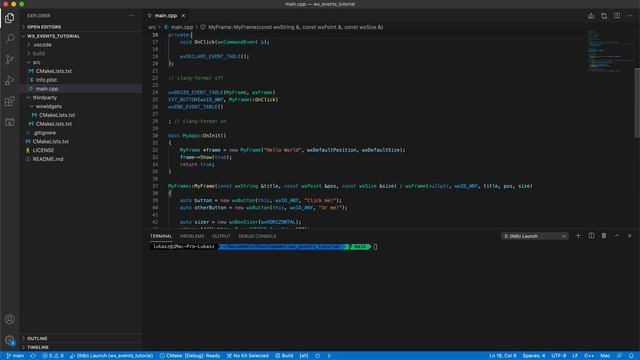Close the terminal panel

pos(629,236)
